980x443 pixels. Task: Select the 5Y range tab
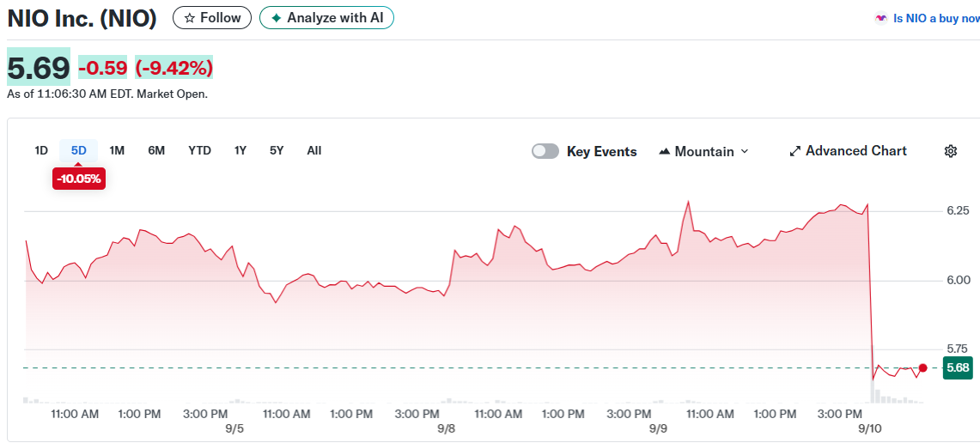pyautogui.click(x=277, y=150)
